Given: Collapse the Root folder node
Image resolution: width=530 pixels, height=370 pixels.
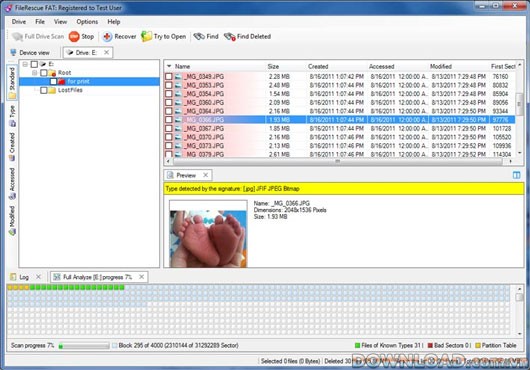Looking at the screenshot, I should coord(34,73).
